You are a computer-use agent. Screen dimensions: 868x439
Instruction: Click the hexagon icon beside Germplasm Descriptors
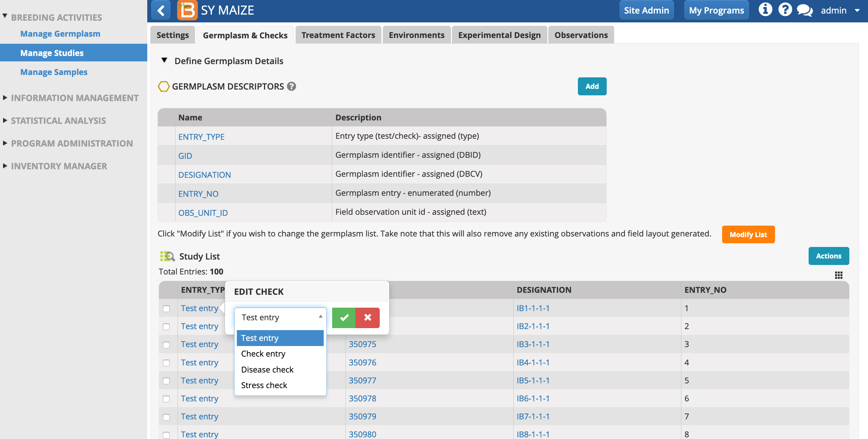click(164, 87)
